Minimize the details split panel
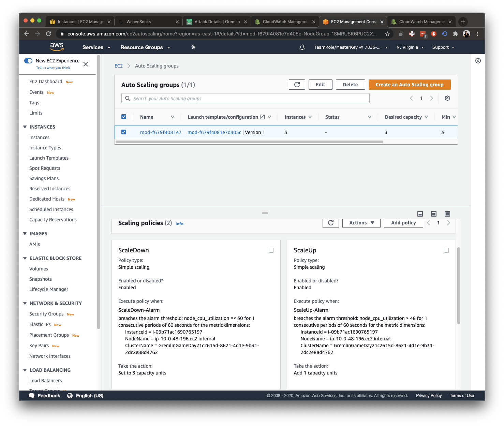The height and width of the screenshot is (426, 504). 420,214
